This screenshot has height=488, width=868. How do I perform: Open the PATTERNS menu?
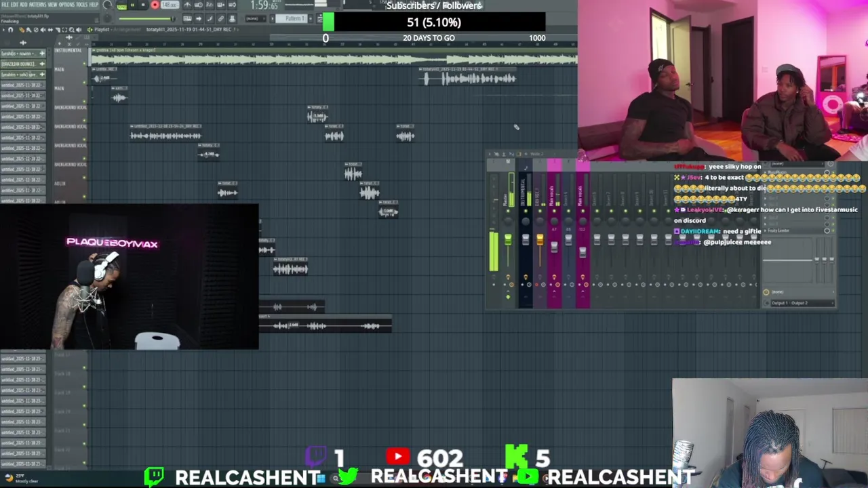(37, 5)
